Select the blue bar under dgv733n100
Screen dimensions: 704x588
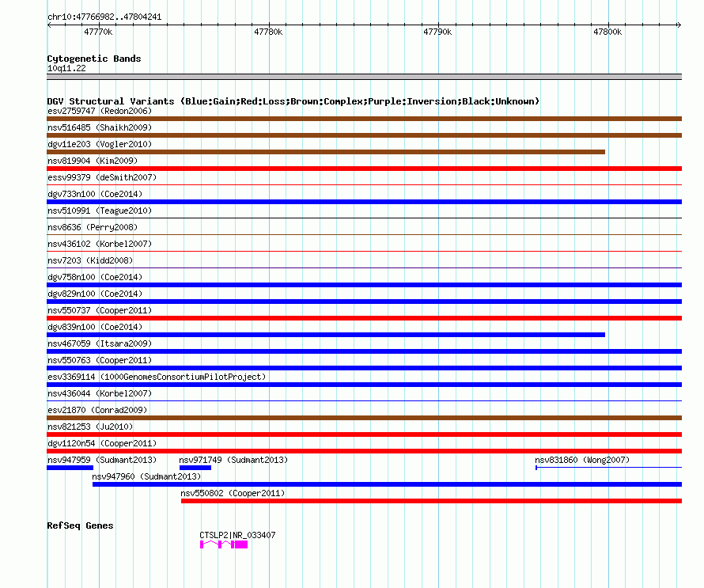364,202
